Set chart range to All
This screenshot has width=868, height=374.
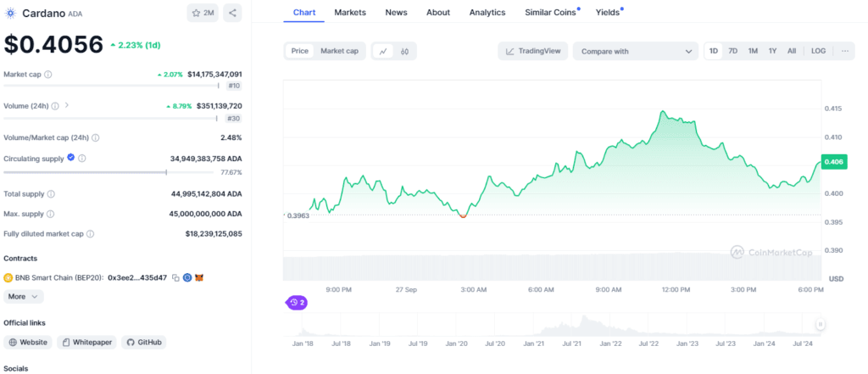click(792, 51)
